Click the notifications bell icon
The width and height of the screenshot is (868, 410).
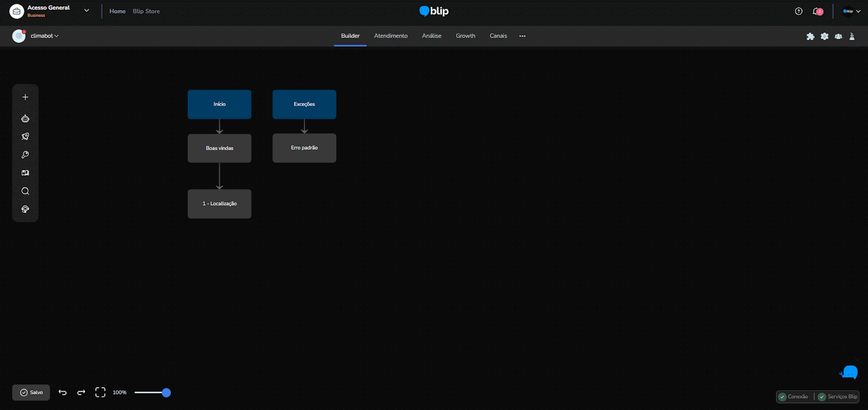tap(817, 11)
